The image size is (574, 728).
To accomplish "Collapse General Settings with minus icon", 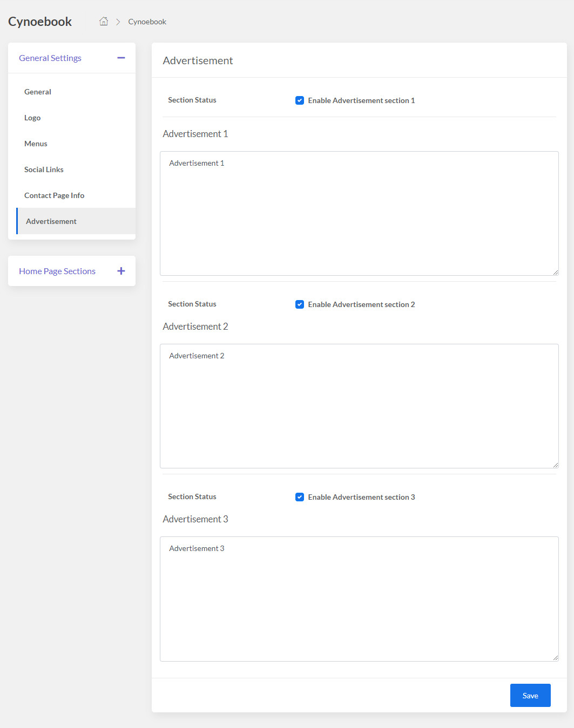I will coord(121,58).
